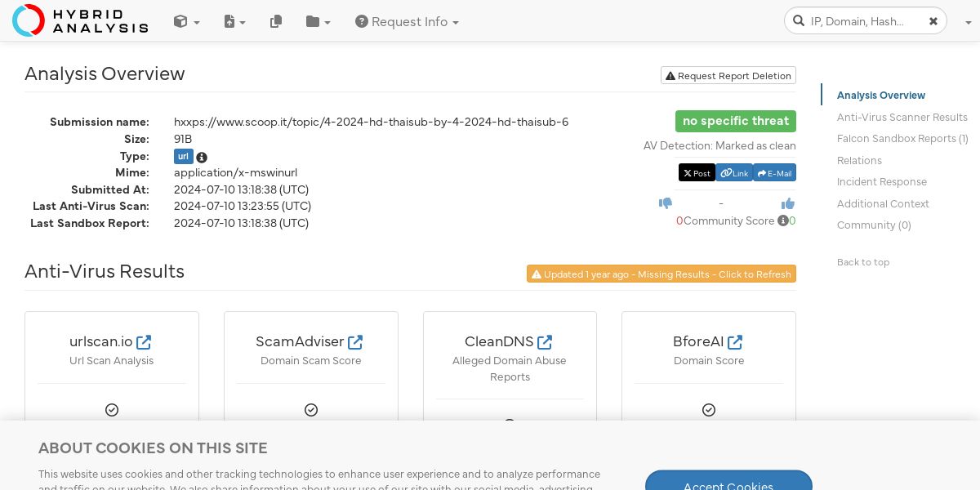Jump to Anti-Virus Scanner Results section
The height and width of the screenshot is (490, 980).
point(902,117)
